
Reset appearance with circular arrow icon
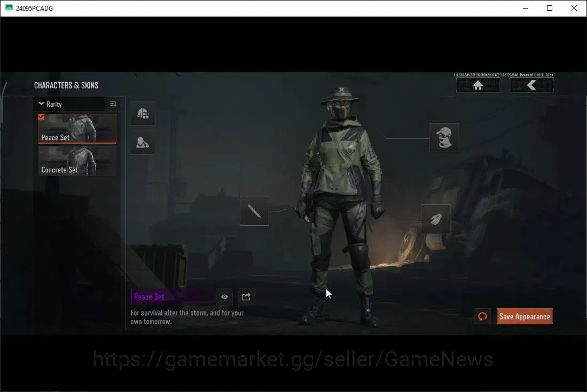point(482,316)
